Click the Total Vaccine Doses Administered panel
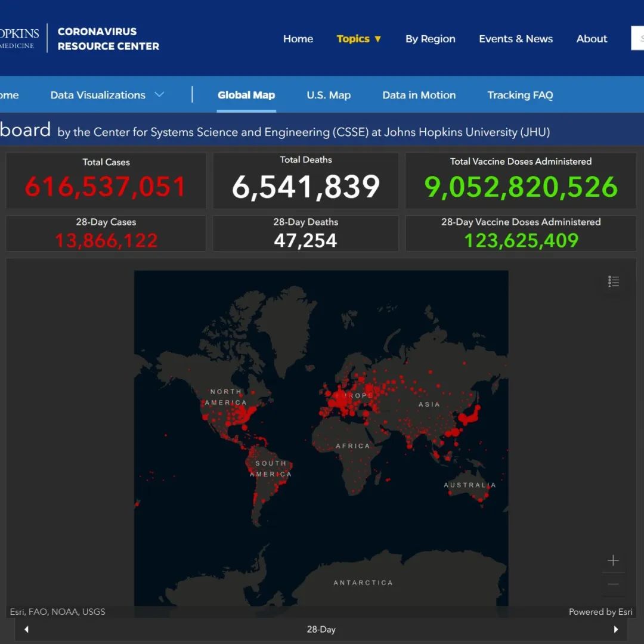 tap(521, 181)
